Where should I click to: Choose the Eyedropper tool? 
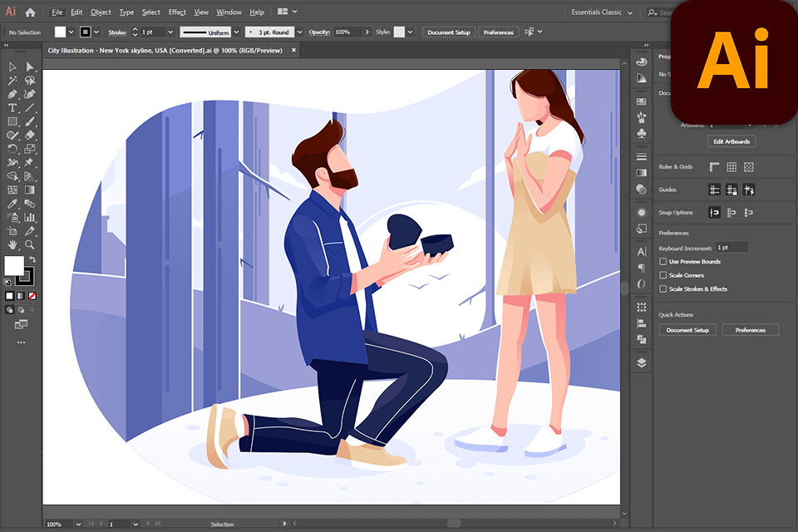pos(12,204)
